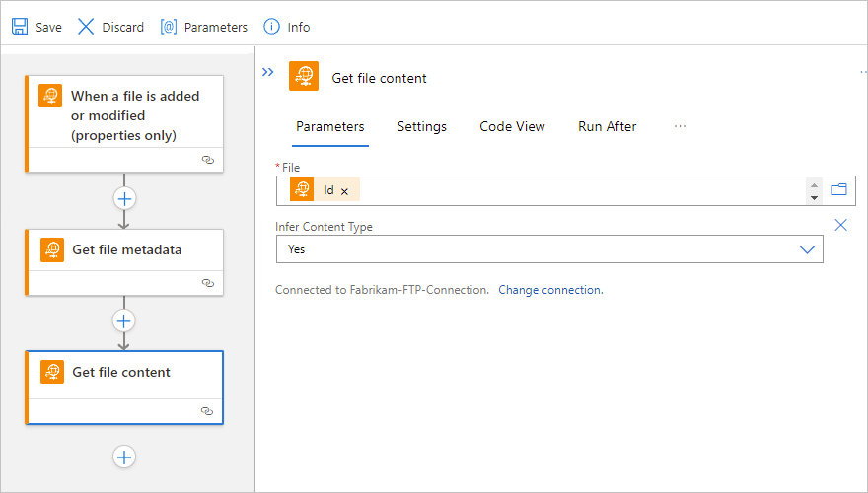Select the Get file metadata action card

pyautogui.click(x=124, y=250)
